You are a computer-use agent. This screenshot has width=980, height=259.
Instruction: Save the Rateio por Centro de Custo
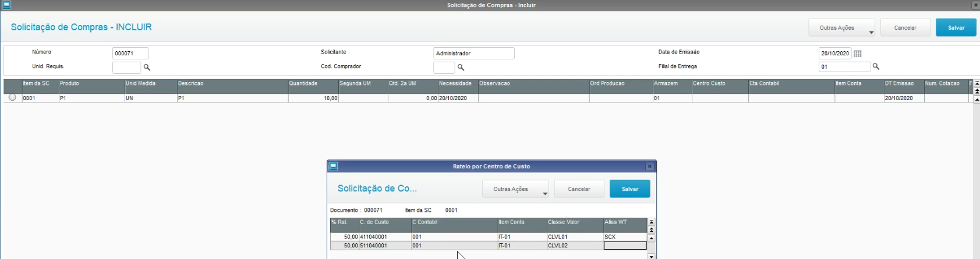tap(629, 189)
